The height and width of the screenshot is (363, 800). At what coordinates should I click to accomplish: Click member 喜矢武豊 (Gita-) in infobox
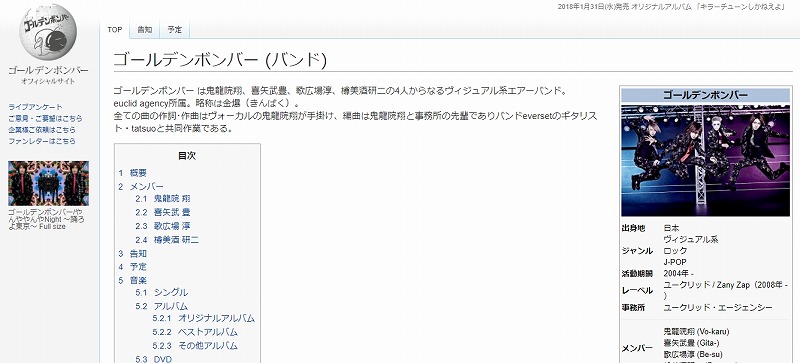point(691,343)
